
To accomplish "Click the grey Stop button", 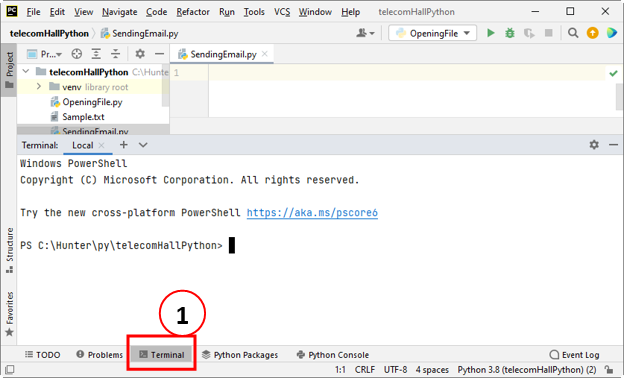I will click(x=548, y=33).
